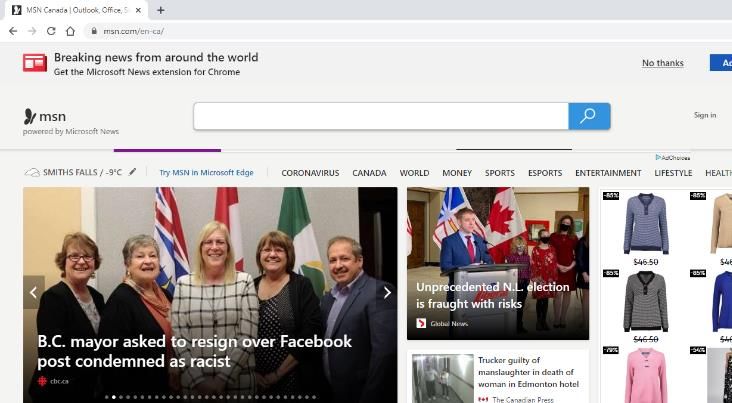Click the MSN butterfly logo
The height and width of the screenshot is (403, 732).
click(x=30, y=116)
